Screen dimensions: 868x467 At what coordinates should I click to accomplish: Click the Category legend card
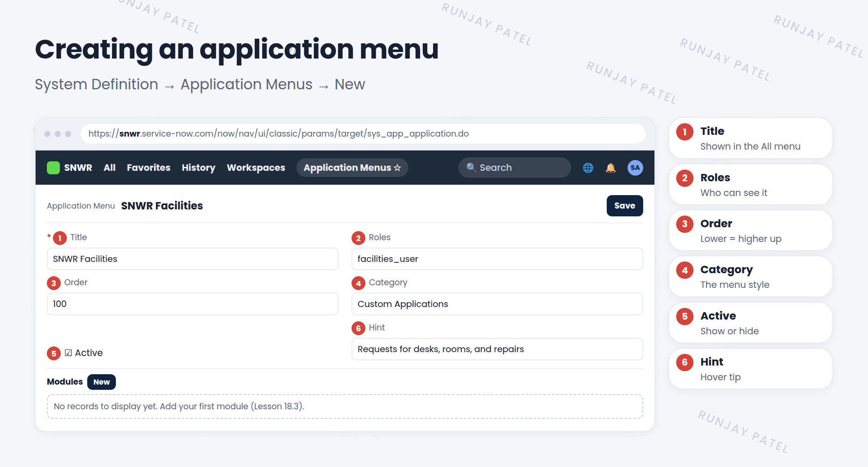(750, 277)
